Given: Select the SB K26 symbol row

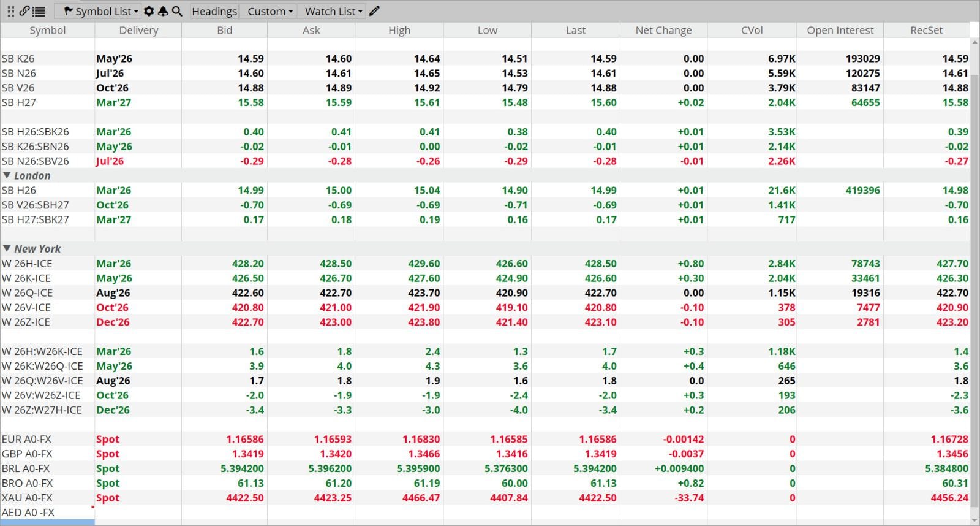Looking at the screenshot, I should tap(18, 59).
